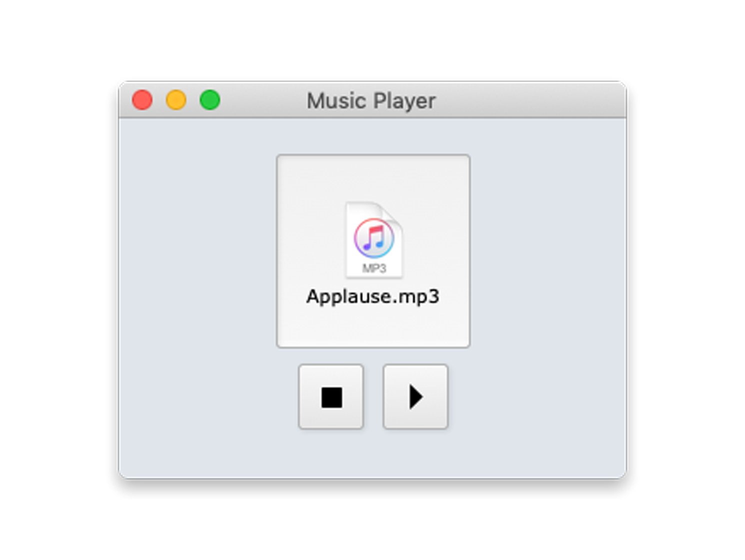Minimize the window with the yellow button
The height and width of the screenshot is (560, 745).
176,100
